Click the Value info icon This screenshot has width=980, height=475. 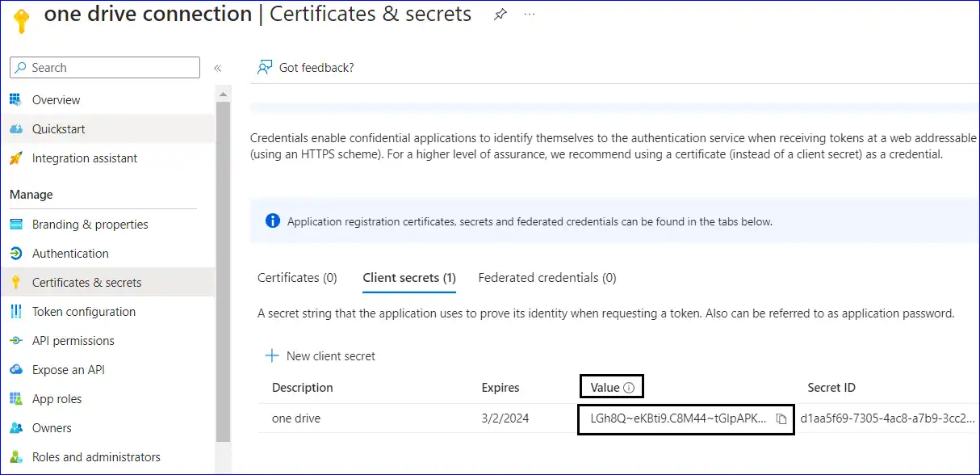(629, 389)
